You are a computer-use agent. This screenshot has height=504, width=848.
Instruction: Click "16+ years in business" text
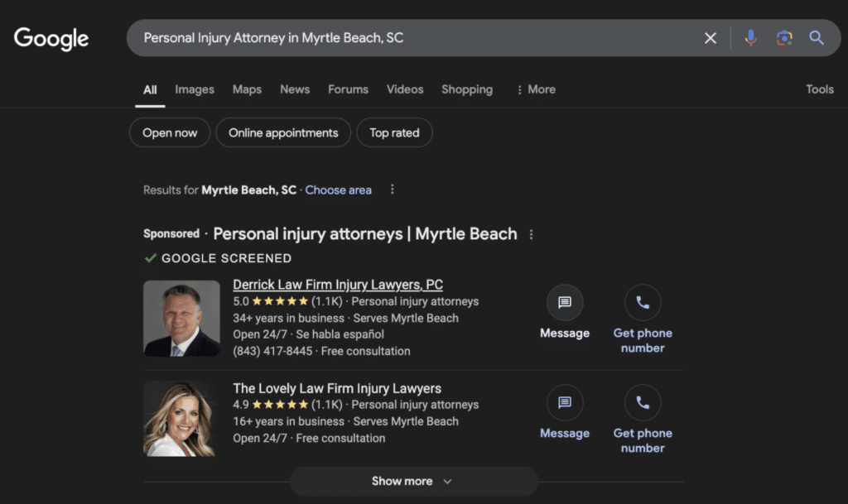(x=289, y=421)
